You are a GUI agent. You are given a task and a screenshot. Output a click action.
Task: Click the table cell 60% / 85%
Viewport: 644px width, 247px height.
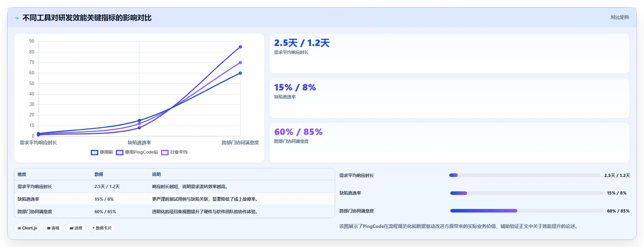click(x=105, y=212)
